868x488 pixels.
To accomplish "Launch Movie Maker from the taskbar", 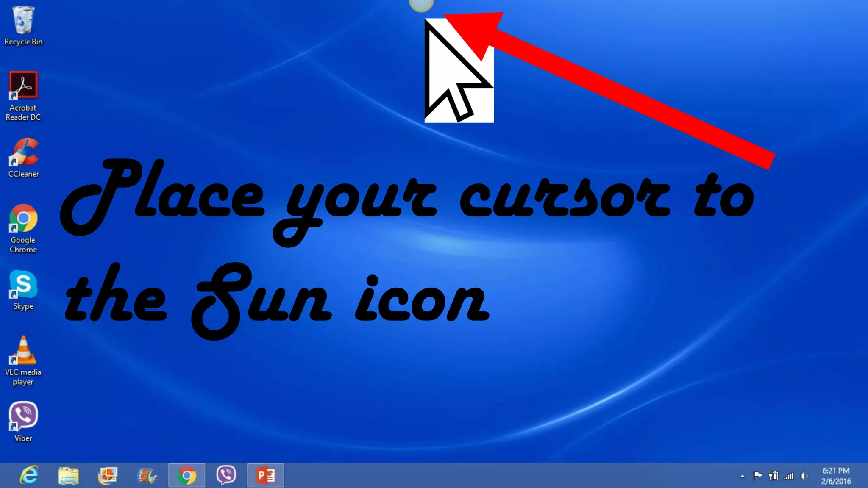I will click(147, 475).
